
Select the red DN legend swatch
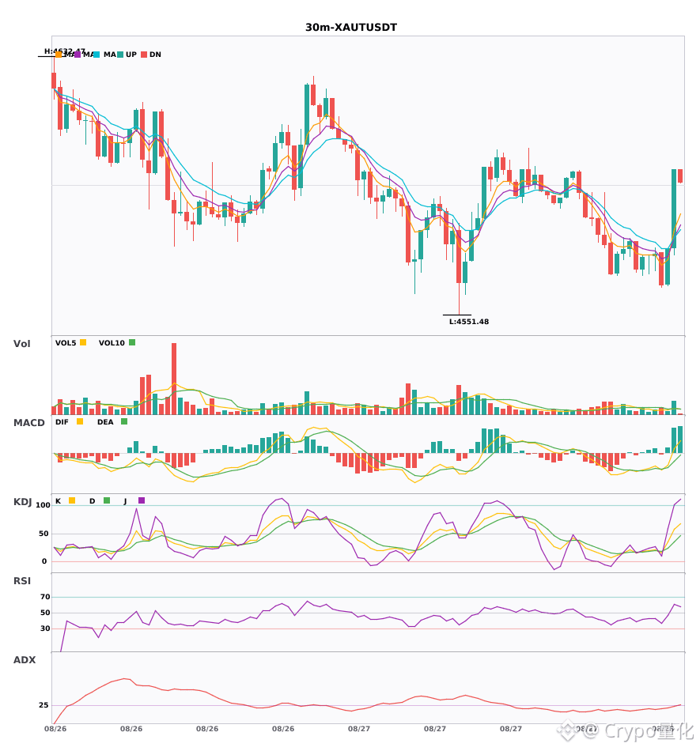144,55
